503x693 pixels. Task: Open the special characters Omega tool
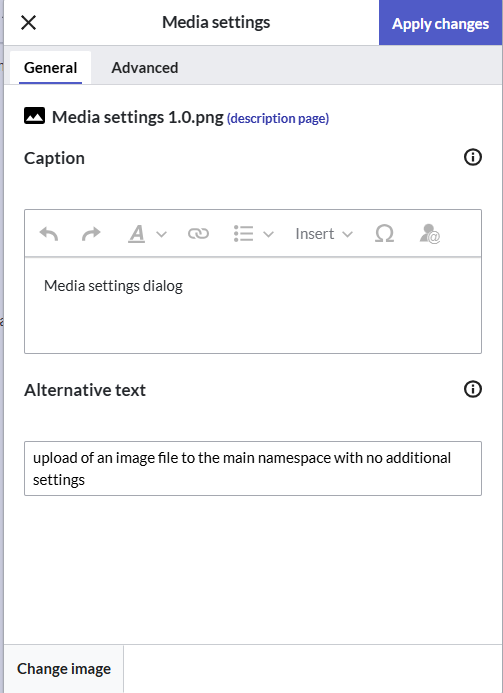(x=384, y=233)
